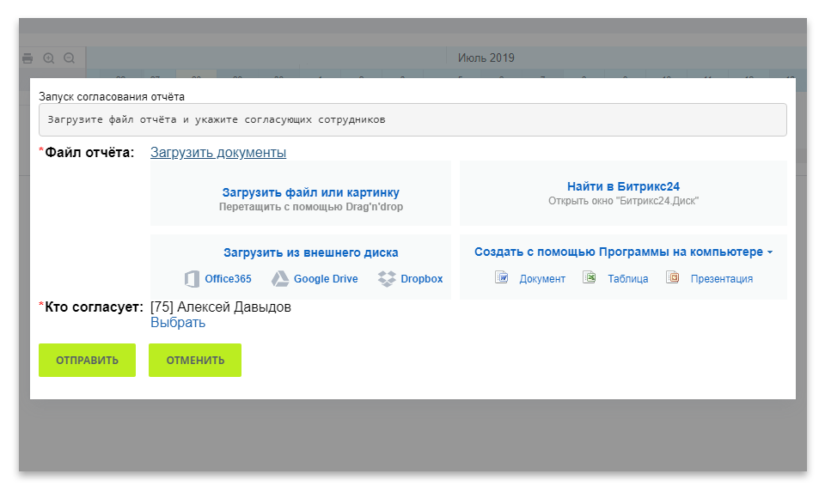This screenshot has width=825, height=504.
Task: Open the Загрузить документы link
Action: [218, 153]
